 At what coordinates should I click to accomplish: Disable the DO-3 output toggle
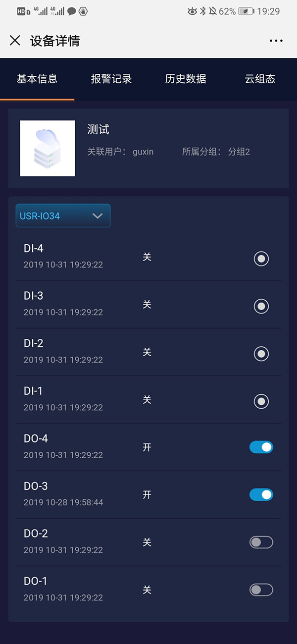261,495
